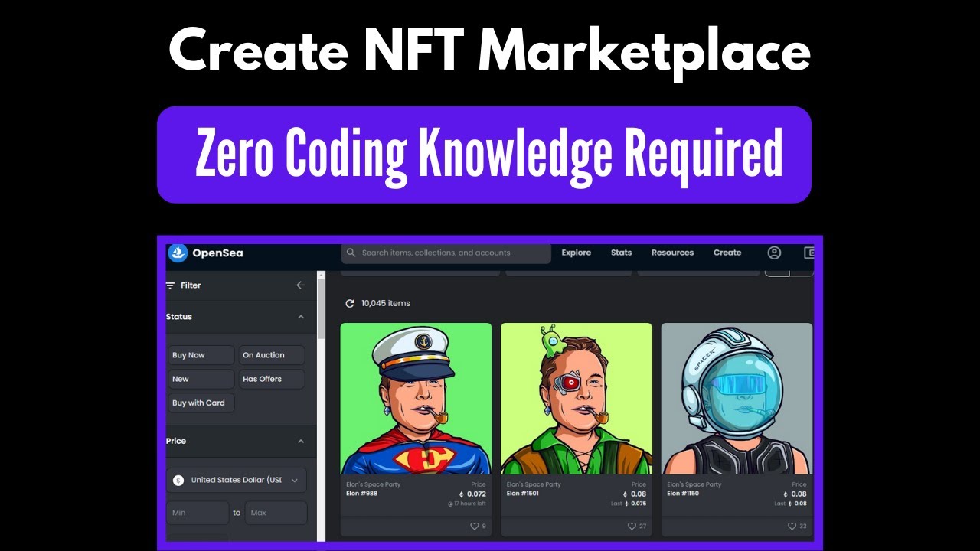The image size is (980, 551).
Task: Like Elon #988 heart icon
Action: (x=475, y=527)
